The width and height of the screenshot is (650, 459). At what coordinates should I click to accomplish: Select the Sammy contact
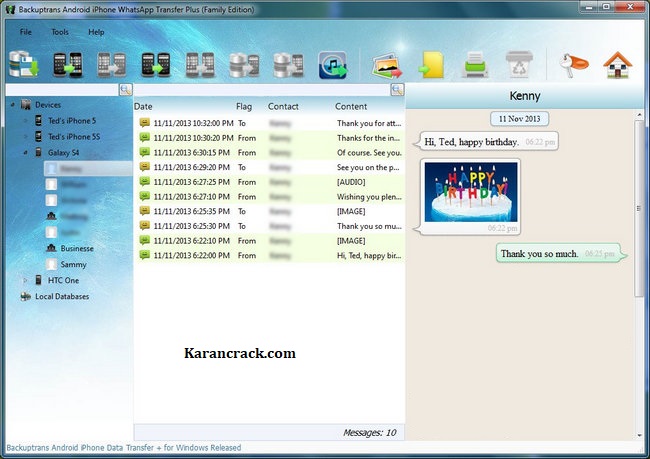coord(73,264)
